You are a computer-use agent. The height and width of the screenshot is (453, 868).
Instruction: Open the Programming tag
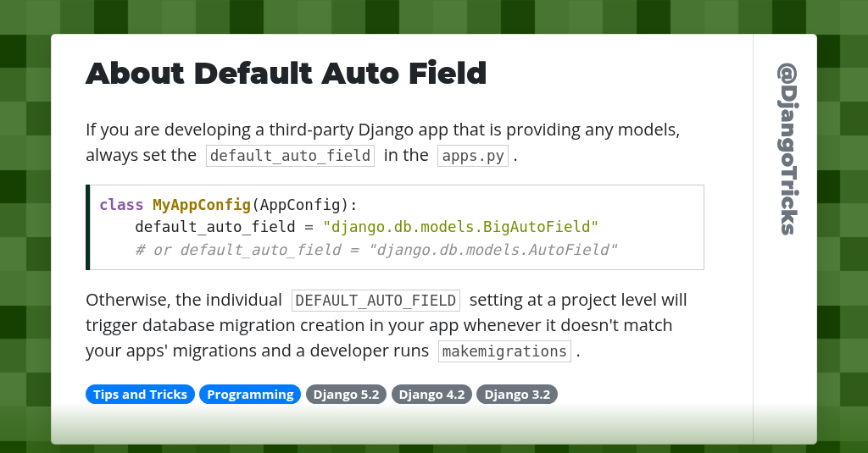point(250,395)
